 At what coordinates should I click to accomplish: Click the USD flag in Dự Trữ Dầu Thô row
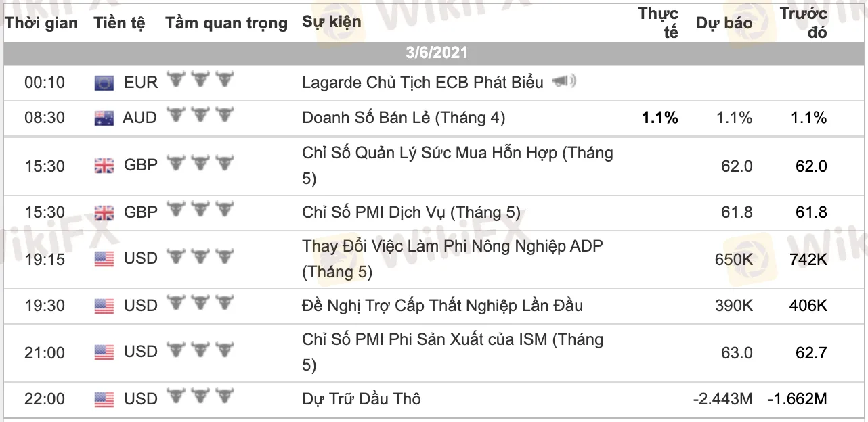[104, 400]
